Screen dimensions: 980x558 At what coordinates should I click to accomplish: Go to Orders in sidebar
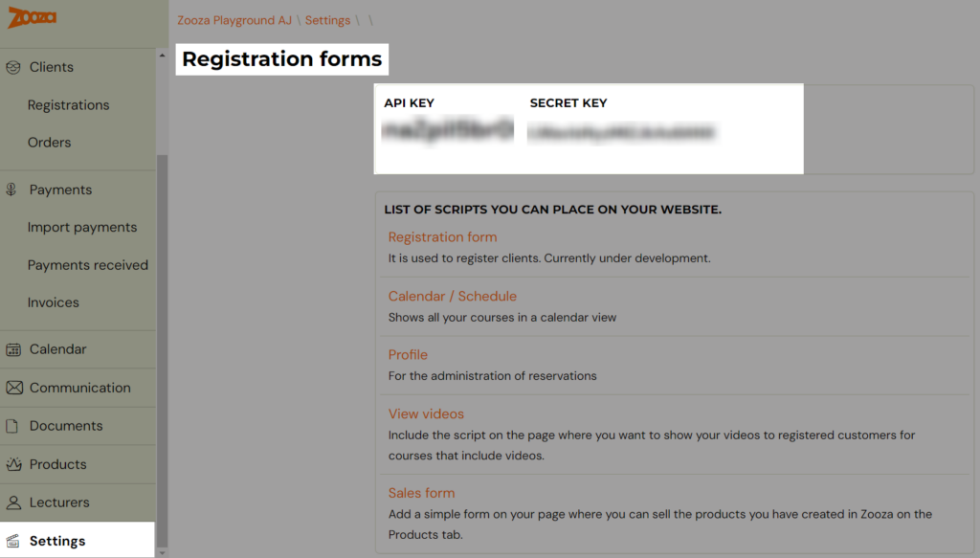pyautogui.click(x=50, y=143)
